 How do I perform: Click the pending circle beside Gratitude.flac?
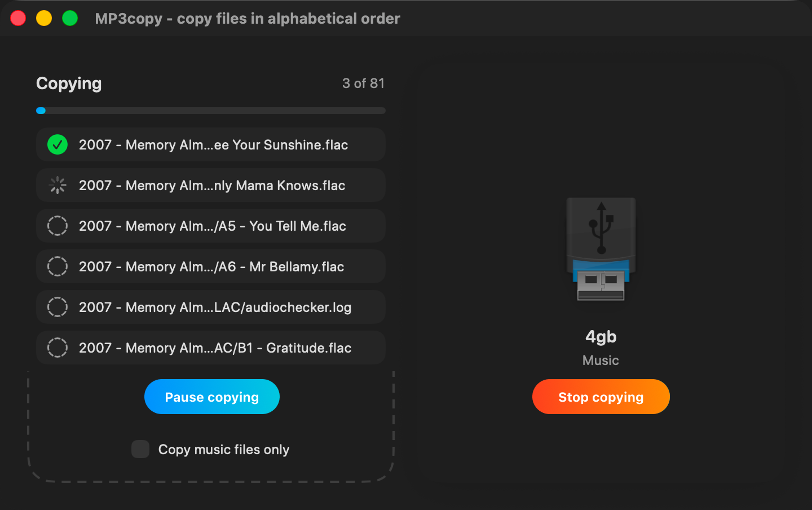click(58, 348)
